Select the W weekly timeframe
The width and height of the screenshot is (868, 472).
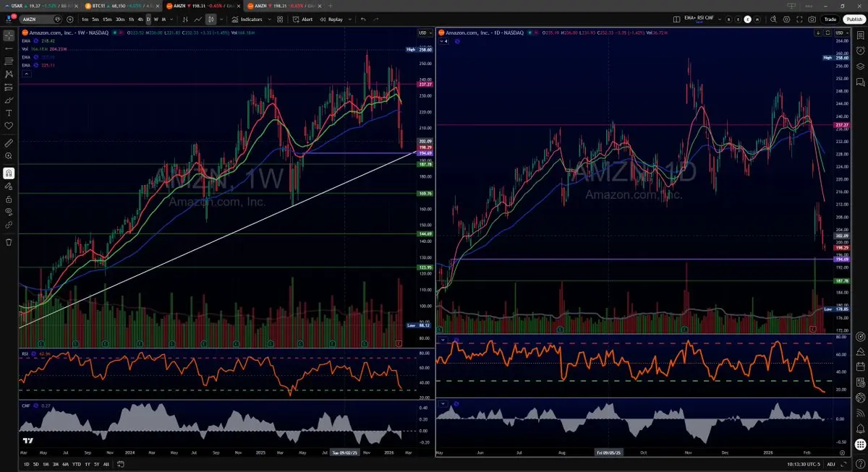point(156,18)
